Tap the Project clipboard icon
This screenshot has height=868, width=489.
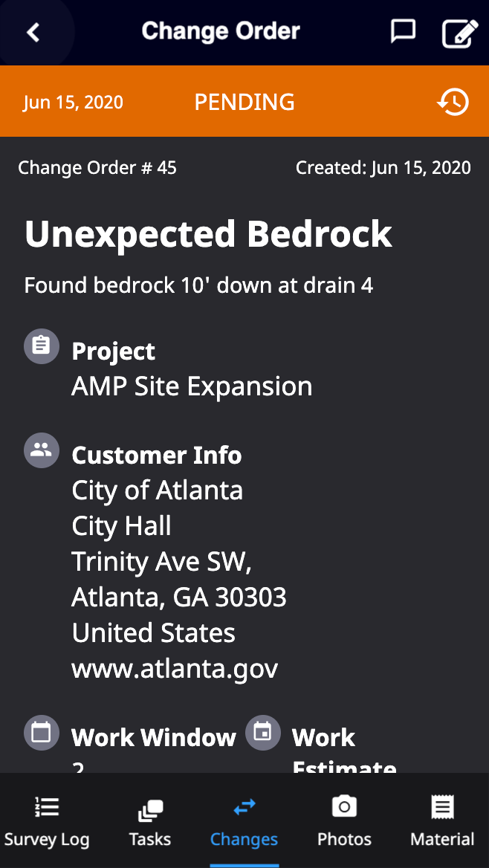click(x=42, y=346)
